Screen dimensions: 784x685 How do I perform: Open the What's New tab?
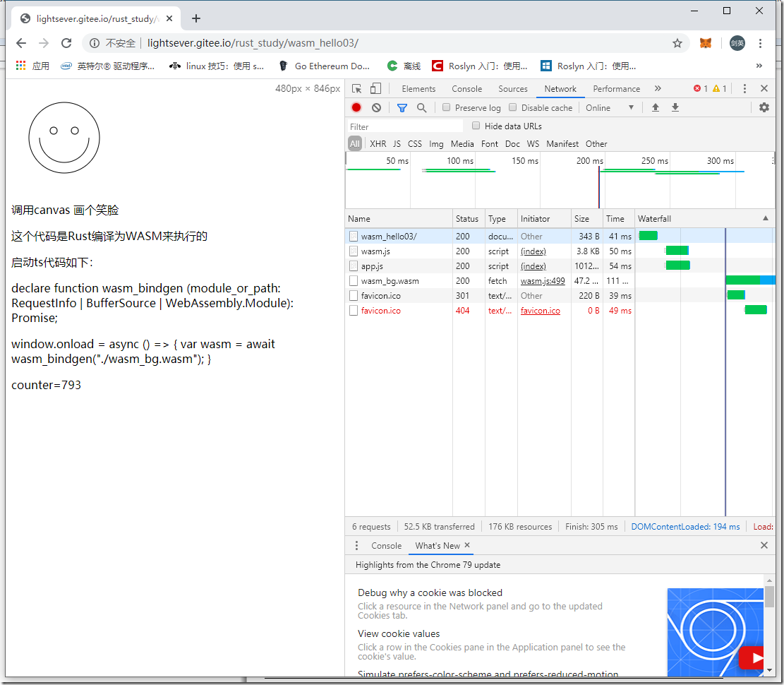[x=437, y=545]
